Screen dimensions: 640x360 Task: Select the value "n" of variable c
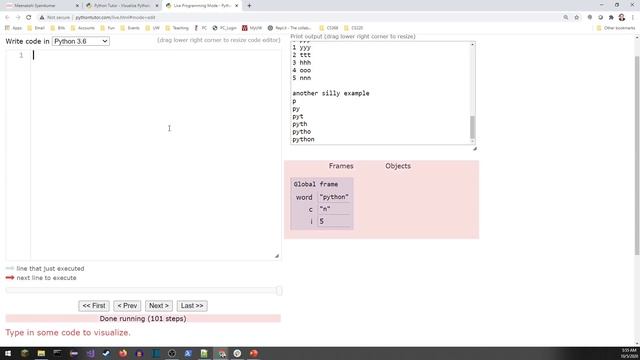point(325,209)
